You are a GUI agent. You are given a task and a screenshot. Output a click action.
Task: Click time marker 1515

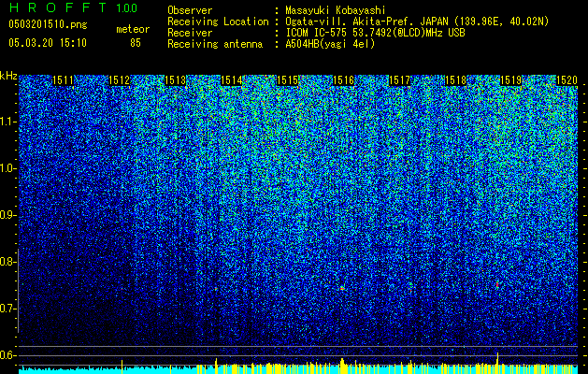(x=287, y=80)
